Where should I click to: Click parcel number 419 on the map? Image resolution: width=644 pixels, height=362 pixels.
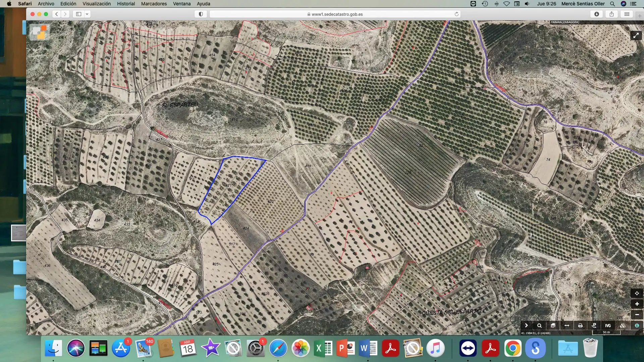(x=308, y=166)
